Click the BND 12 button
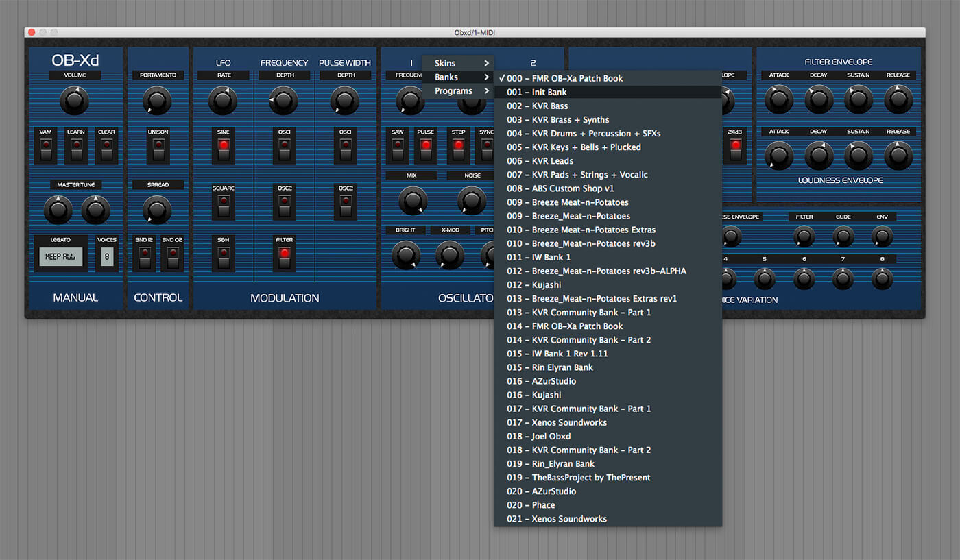The height and width of the screenshot is (560, 960). (144, 254)
